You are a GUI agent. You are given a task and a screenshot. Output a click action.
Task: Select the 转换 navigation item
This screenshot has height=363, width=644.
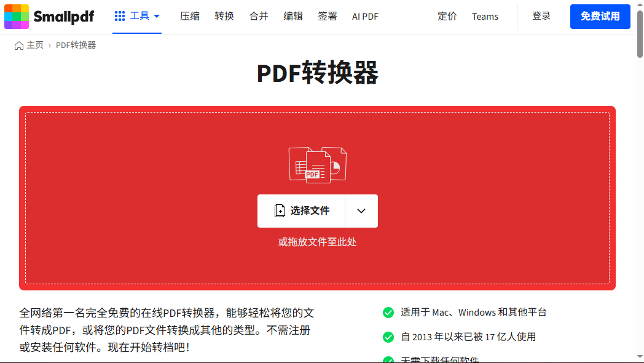(224, 17)
